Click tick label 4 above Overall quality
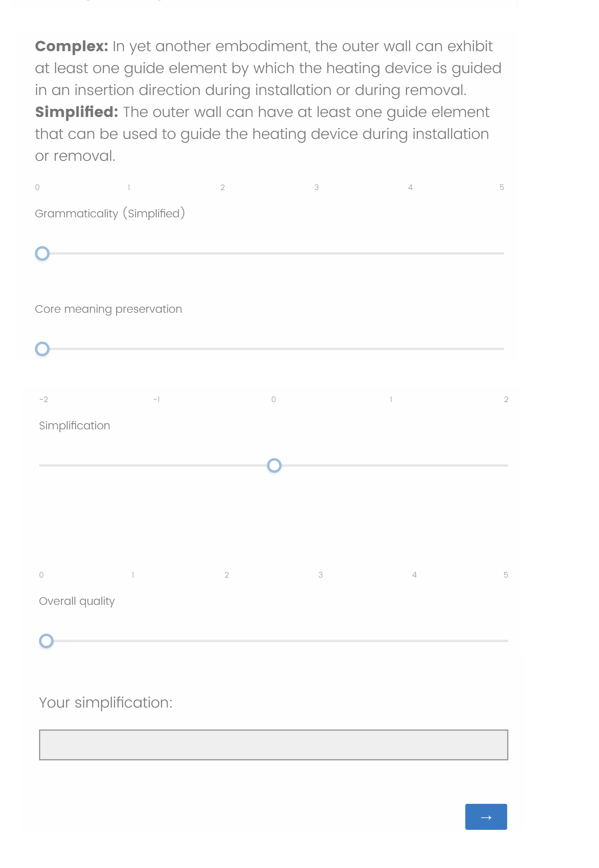Image resolution: width=599 pixels, height=868 pixels. (414, 575)
